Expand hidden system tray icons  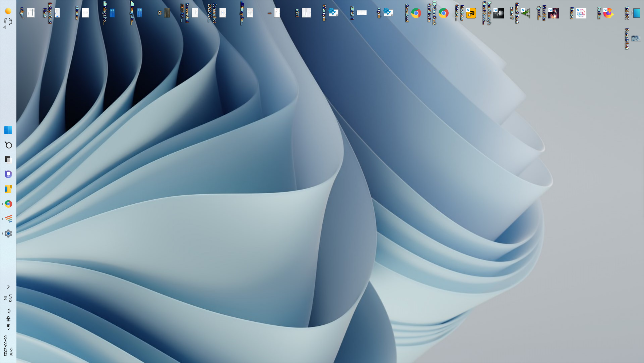[x=8, y=287]
